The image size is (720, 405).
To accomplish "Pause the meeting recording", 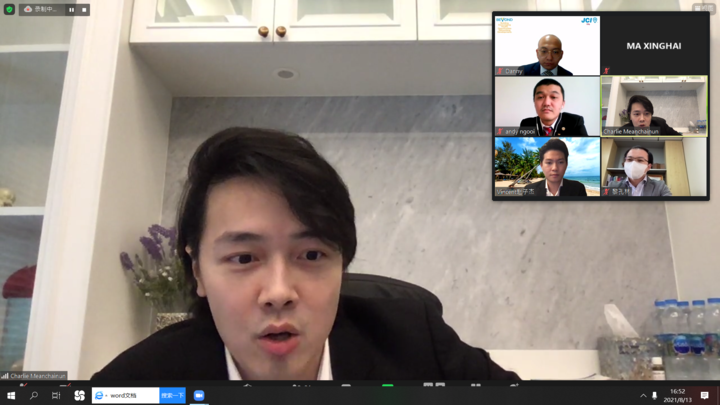I will pos(71,9).
